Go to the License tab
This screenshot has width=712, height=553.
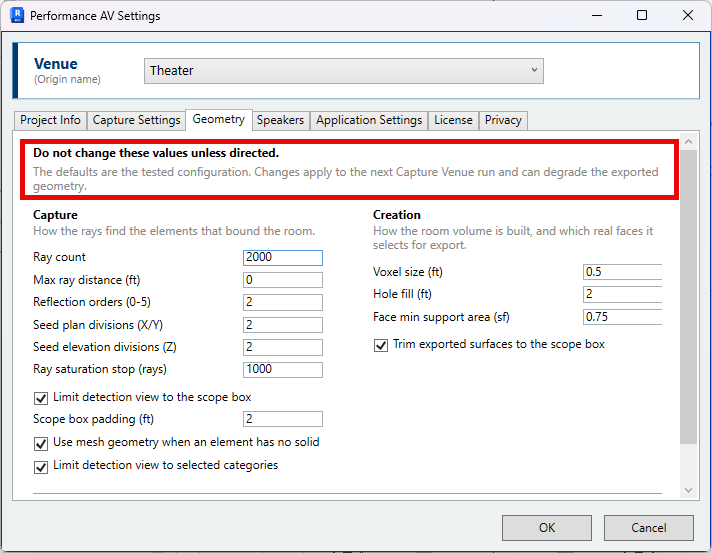(453, 120)
